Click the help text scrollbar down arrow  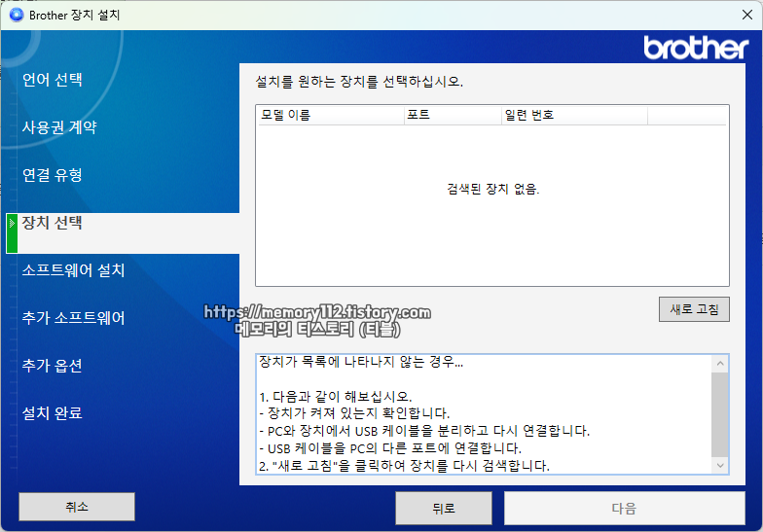[720, 465]
